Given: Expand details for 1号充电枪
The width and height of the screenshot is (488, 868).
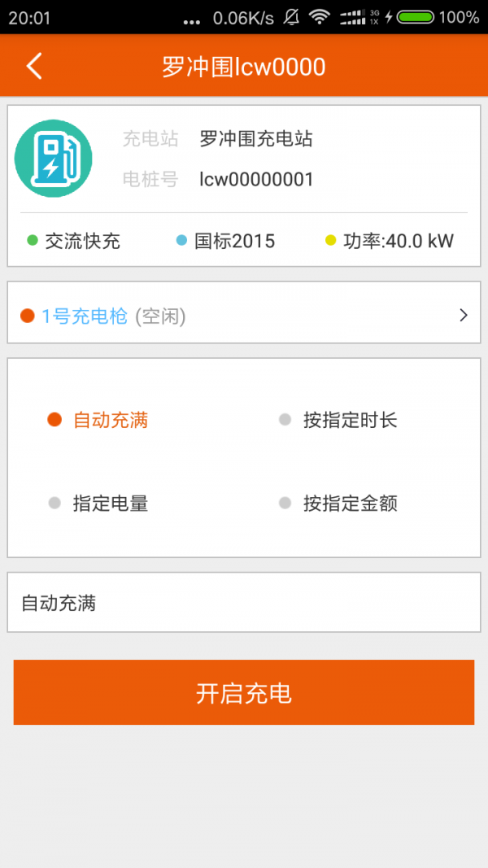Looking at the screenshot, I should click(x=244, y=315).
